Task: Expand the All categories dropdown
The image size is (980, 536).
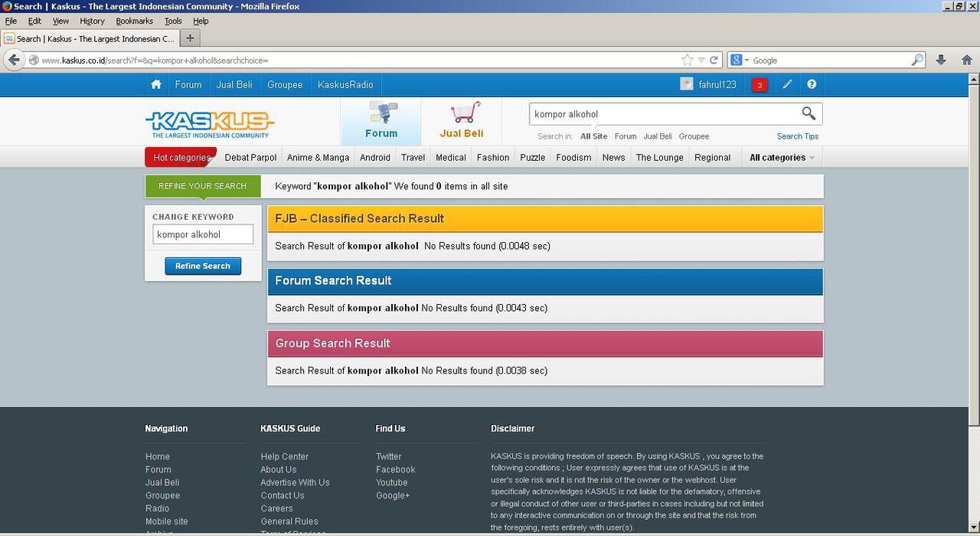Action: point(782,158)
